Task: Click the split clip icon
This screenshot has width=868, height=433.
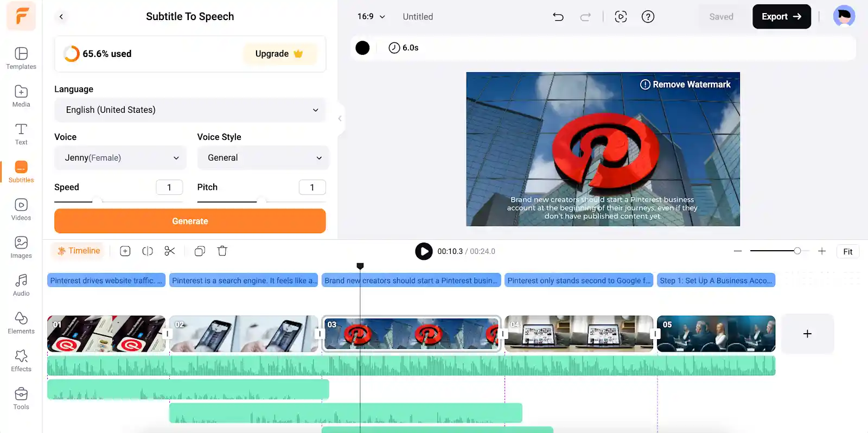Action: point(148,251)
